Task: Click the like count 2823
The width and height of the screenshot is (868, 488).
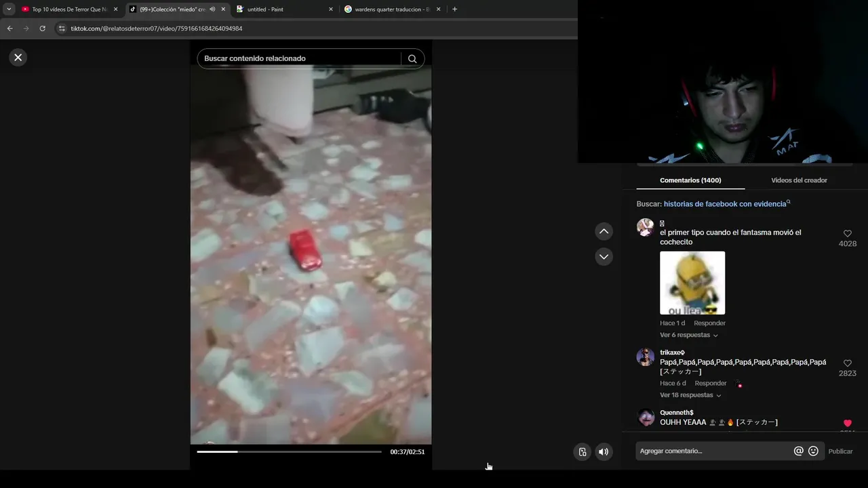Action: pos(848,373)
